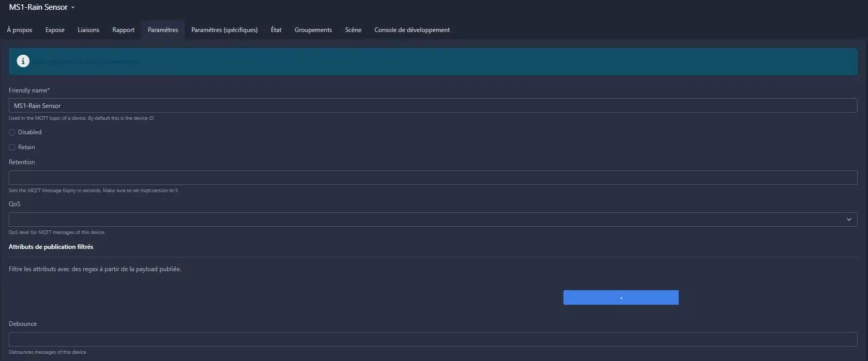Click the blue plus button to add a filter
Viewport: 868px width, 361px height.
[620, 297]
